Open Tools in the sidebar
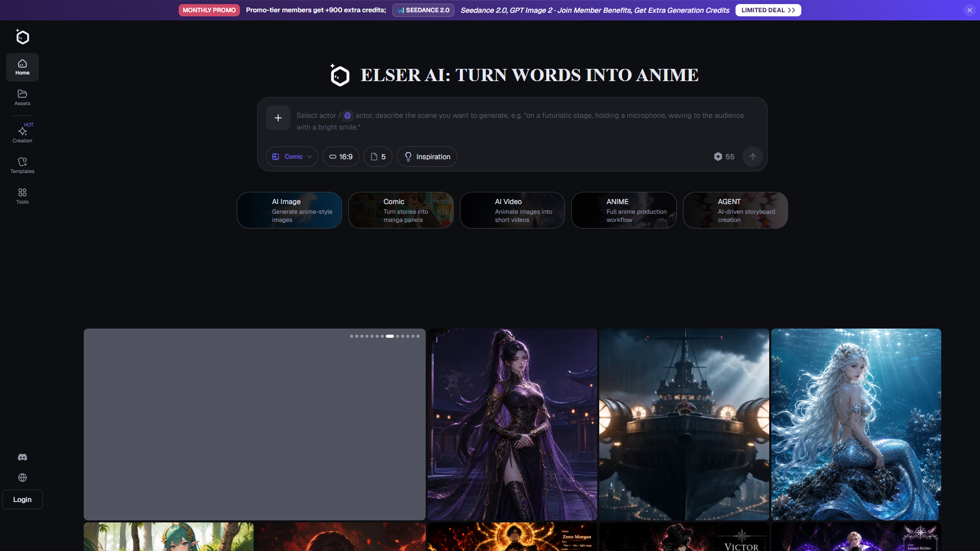Image resolution: width=980 pixels, height=551 pixels. [22, 196]
